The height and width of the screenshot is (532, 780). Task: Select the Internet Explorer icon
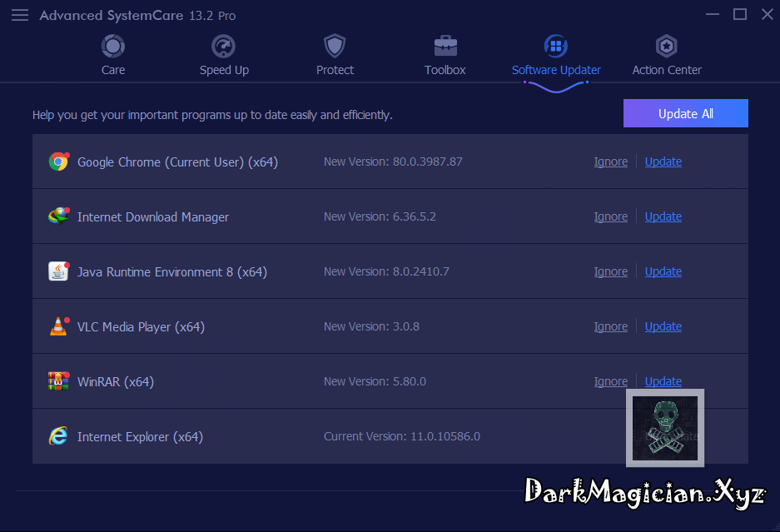pos(58,436)
